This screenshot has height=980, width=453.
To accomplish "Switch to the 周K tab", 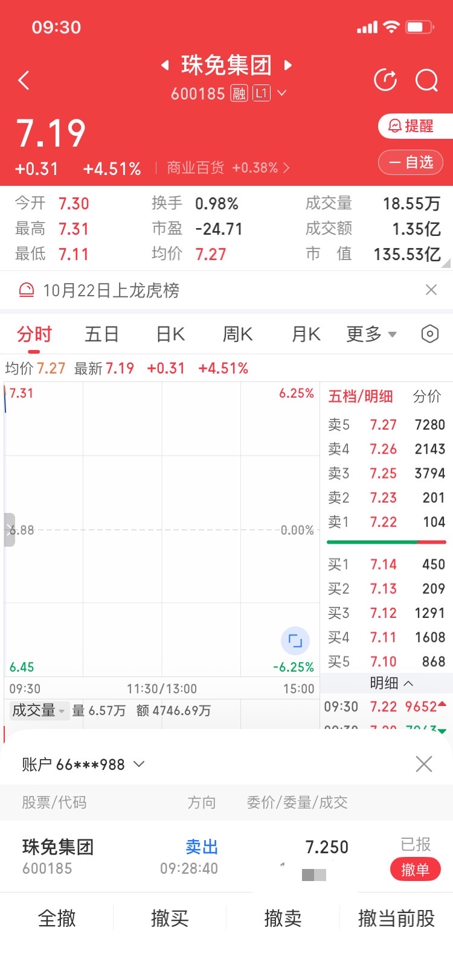I will tap(237, 334).
